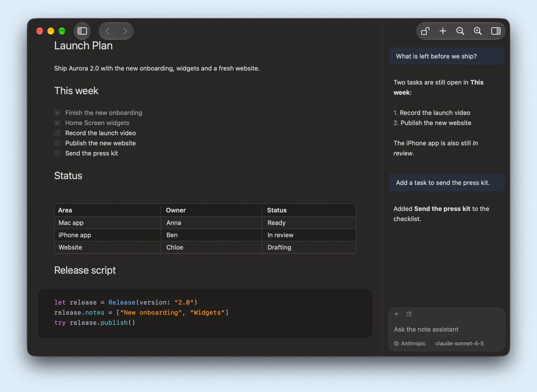Select the 'iPhone app' table cell
The width and height of the screenshot is (537, 392).
coord(107,235)
